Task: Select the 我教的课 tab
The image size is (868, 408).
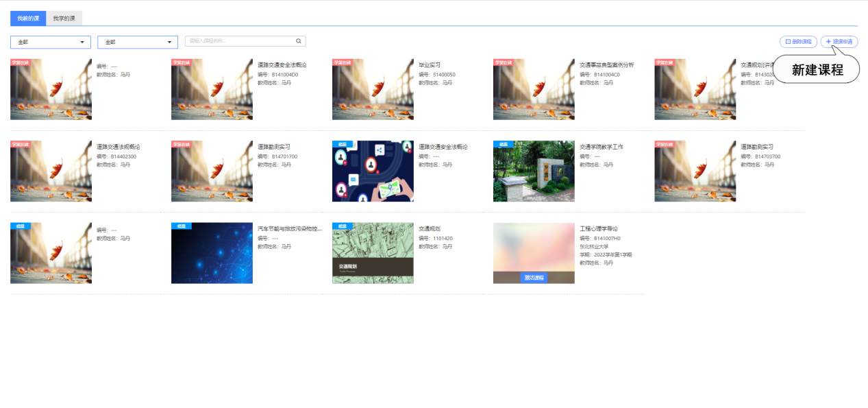Action: [28, 19]
